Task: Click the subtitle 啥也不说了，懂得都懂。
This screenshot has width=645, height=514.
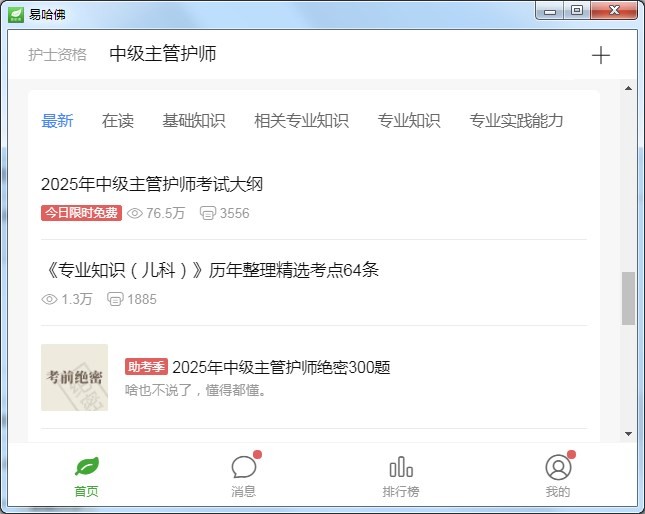Action: click(x=195, y=390)
